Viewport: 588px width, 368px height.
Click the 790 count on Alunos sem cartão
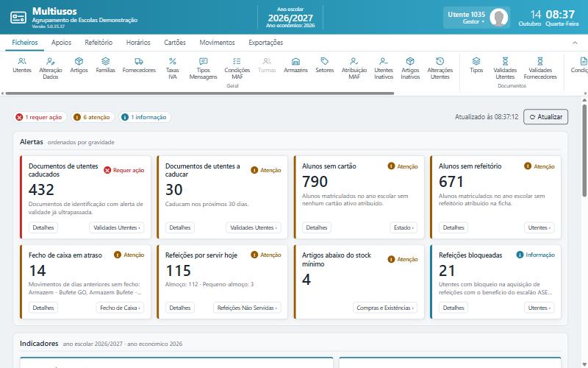click(315, 182)
